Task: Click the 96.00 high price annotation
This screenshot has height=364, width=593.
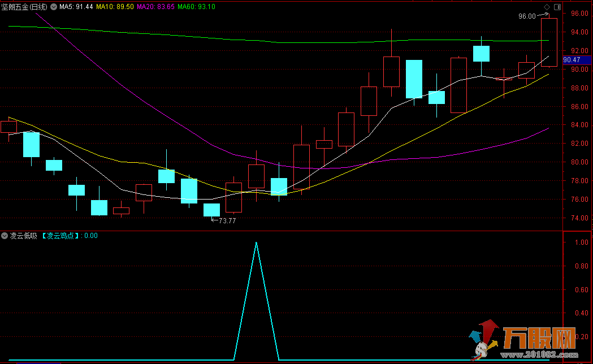Action: (527, 16)
